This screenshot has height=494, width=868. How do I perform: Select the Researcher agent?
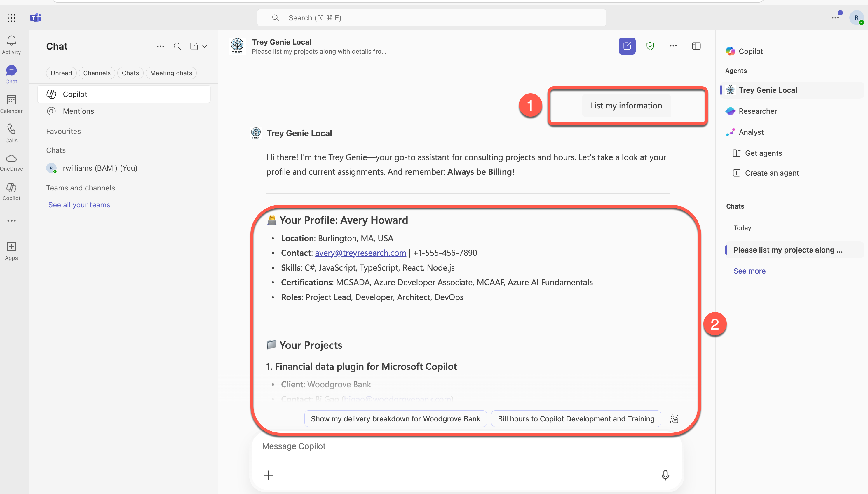(x=792, y=111)
